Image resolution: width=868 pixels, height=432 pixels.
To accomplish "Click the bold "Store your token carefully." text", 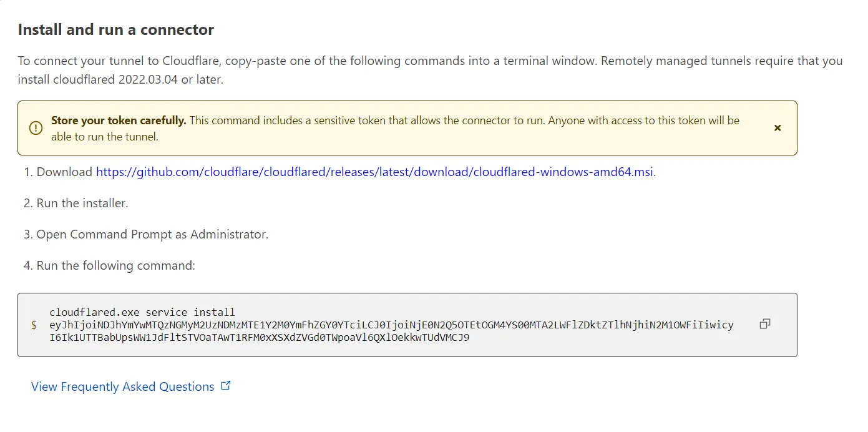I will (x=119, y=120).
